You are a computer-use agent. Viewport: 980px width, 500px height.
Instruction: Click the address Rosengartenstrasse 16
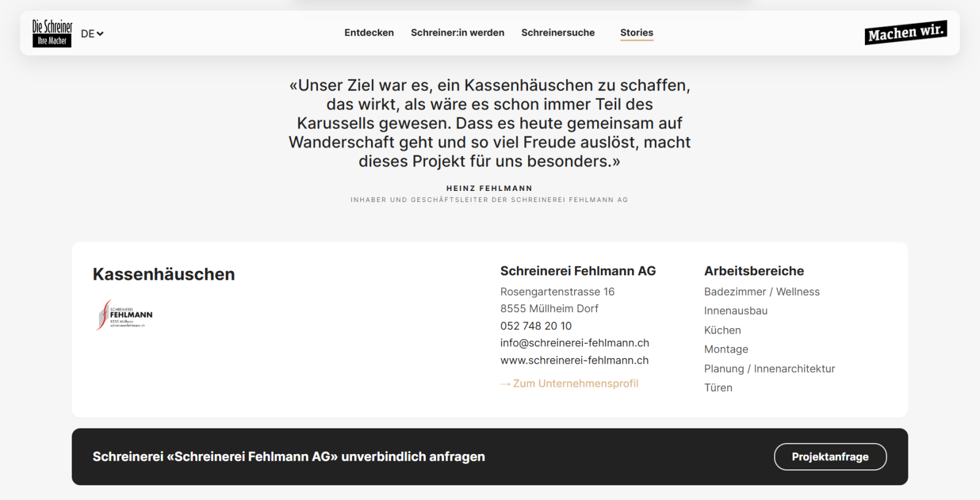[x=557, y=291]
